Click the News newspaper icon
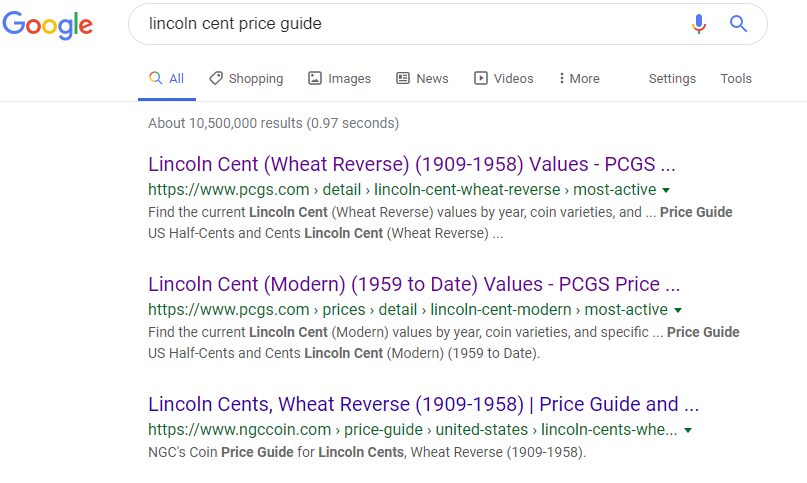Viewport: 807px width, 483px height. (x=403, y=78)
